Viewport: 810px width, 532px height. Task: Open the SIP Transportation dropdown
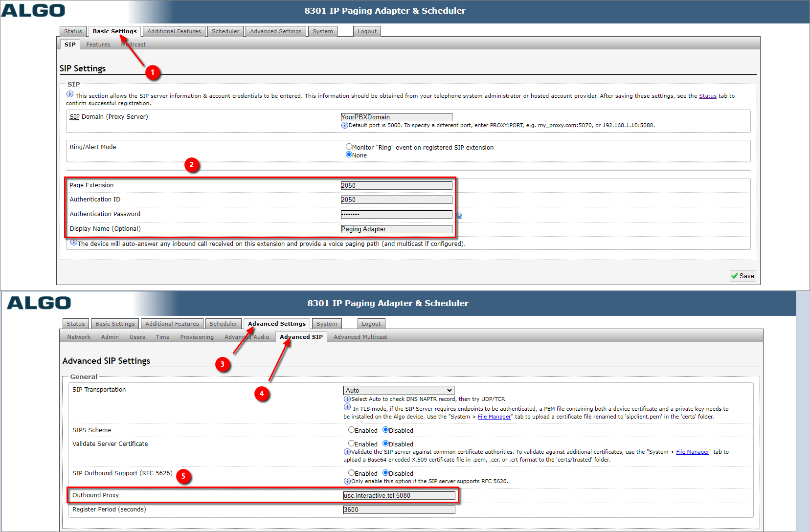[399, 390]
